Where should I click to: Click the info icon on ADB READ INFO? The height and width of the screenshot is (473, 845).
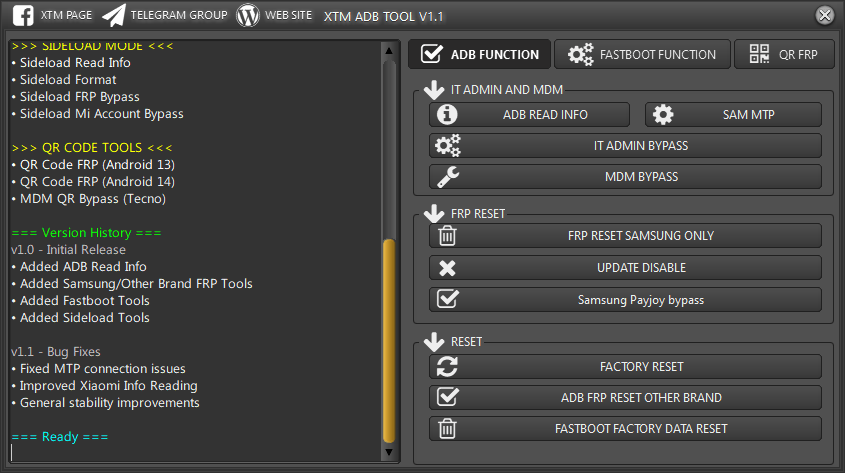click(x=447, y=115)
